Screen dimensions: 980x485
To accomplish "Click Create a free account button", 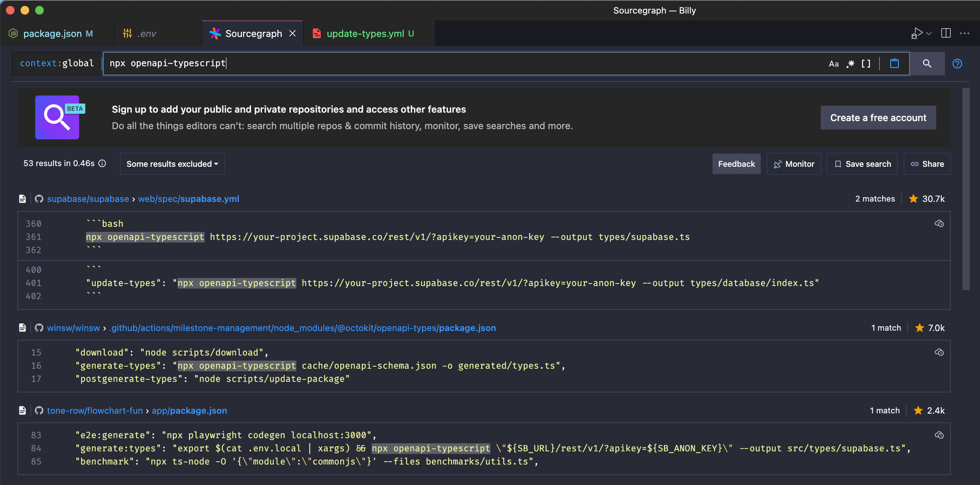I will pyautogui.click(x=878, y=118).
